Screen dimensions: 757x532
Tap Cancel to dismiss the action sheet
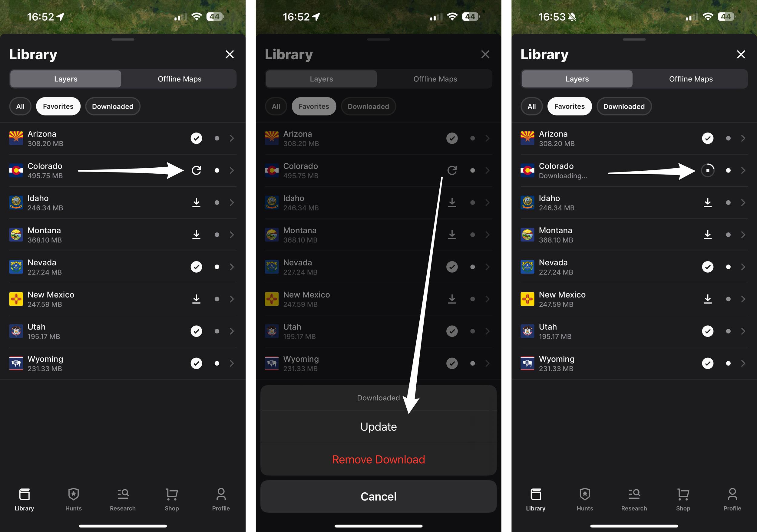(x=378, y=496)
